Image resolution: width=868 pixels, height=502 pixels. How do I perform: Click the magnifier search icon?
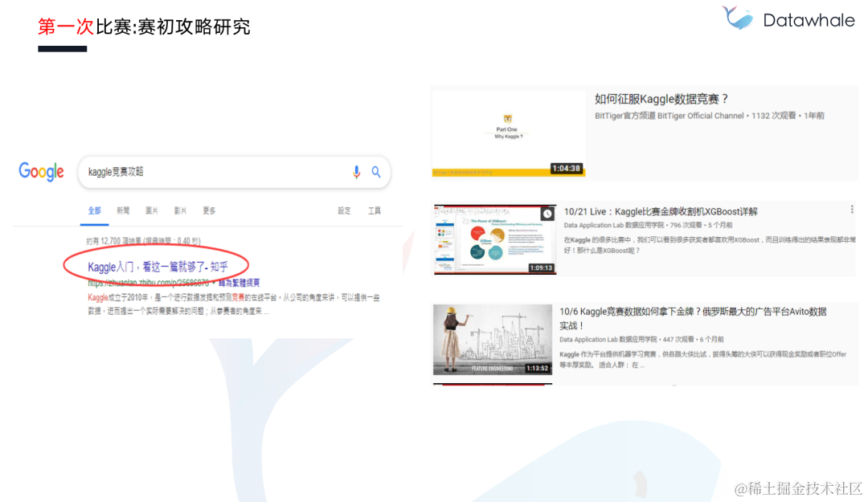(376, 172)
